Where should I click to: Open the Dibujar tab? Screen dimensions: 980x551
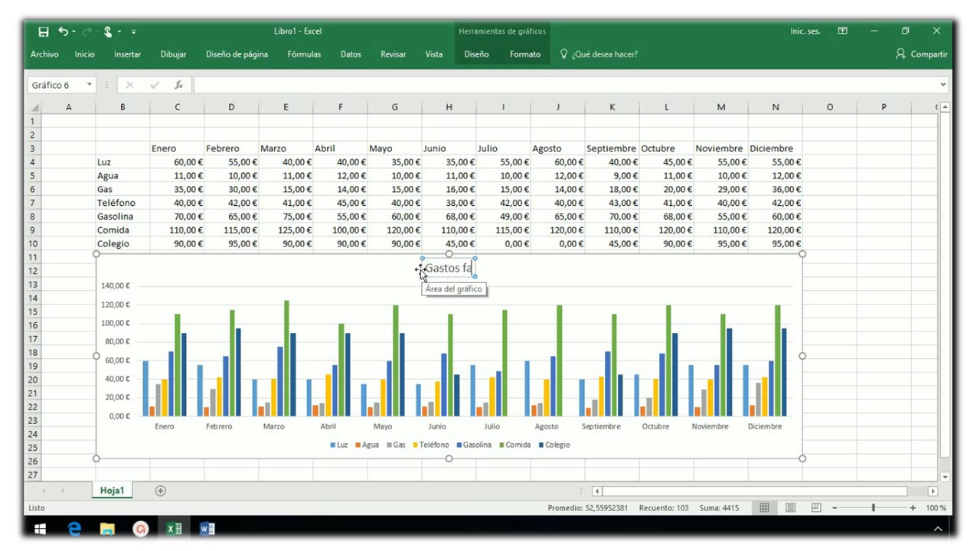(x=174, y=54)
